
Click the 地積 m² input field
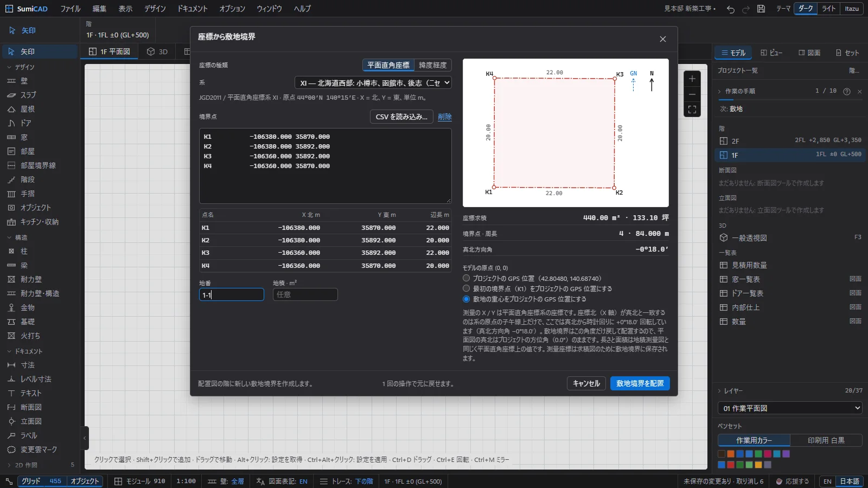305,294
